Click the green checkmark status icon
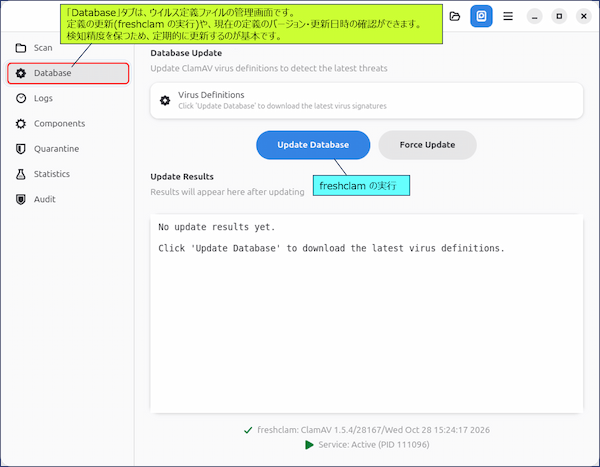The height and width of the screenshot is (467, 600). tap(248, 430)
